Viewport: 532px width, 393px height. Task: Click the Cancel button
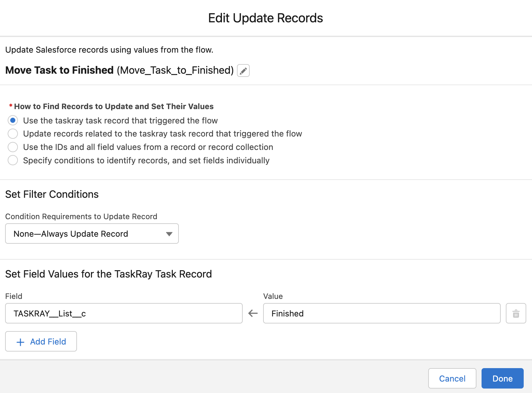pos(452,378)
